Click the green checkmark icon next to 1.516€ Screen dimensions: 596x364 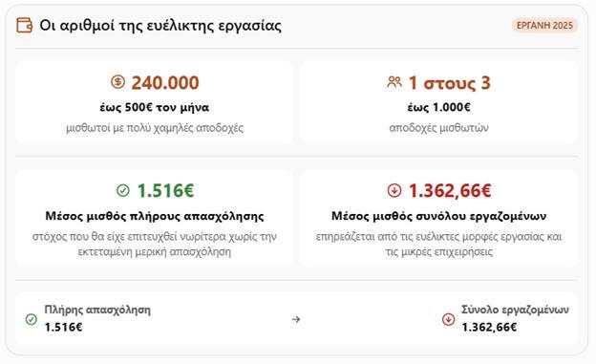[x=123, y=190]
